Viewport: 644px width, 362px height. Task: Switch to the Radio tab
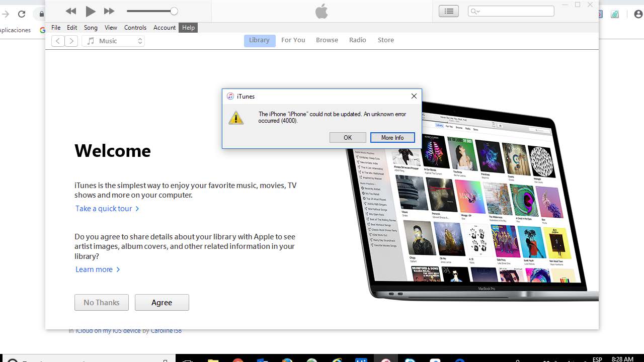click(x=358, y=40)
